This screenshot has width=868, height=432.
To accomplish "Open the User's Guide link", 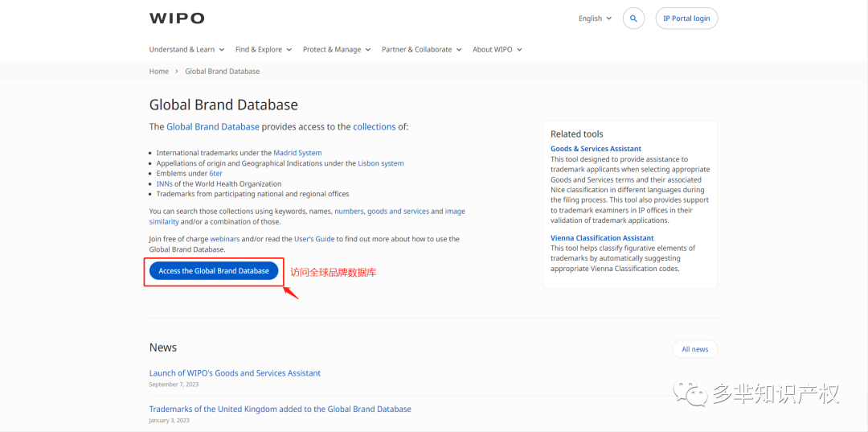I will (313, 239).
